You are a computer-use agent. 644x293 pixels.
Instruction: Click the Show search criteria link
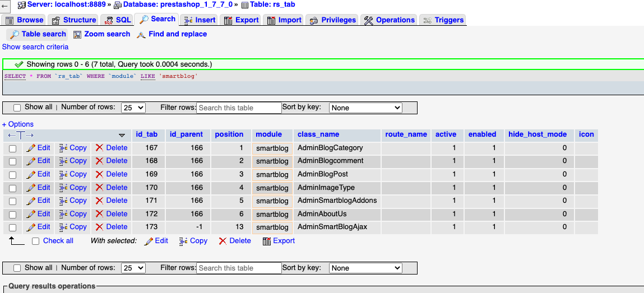[35, 47]
